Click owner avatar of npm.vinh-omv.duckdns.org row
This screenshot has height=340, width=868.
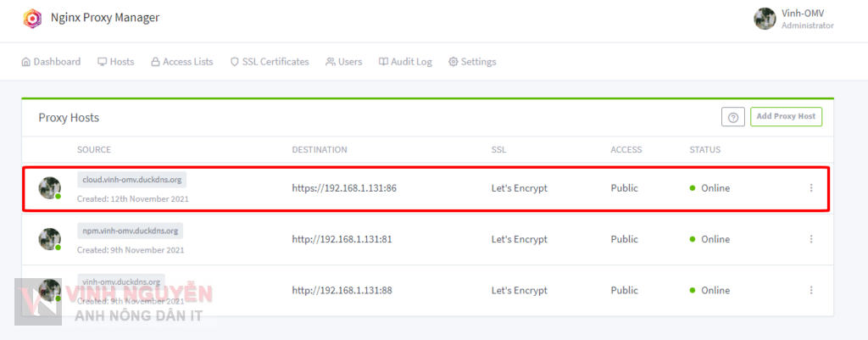click(x=49, y=239)
